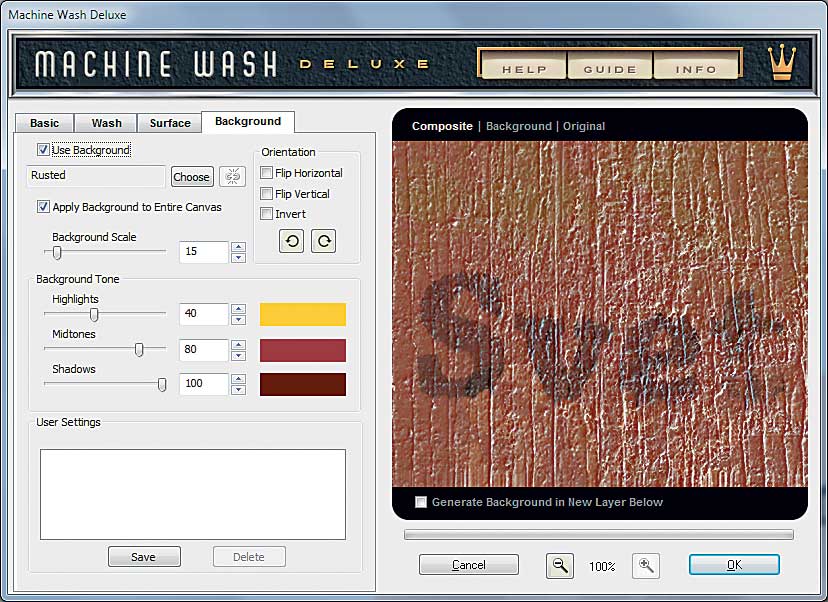
Task: Increase Background Scale with up arrow
Action: tap(239, 247)
